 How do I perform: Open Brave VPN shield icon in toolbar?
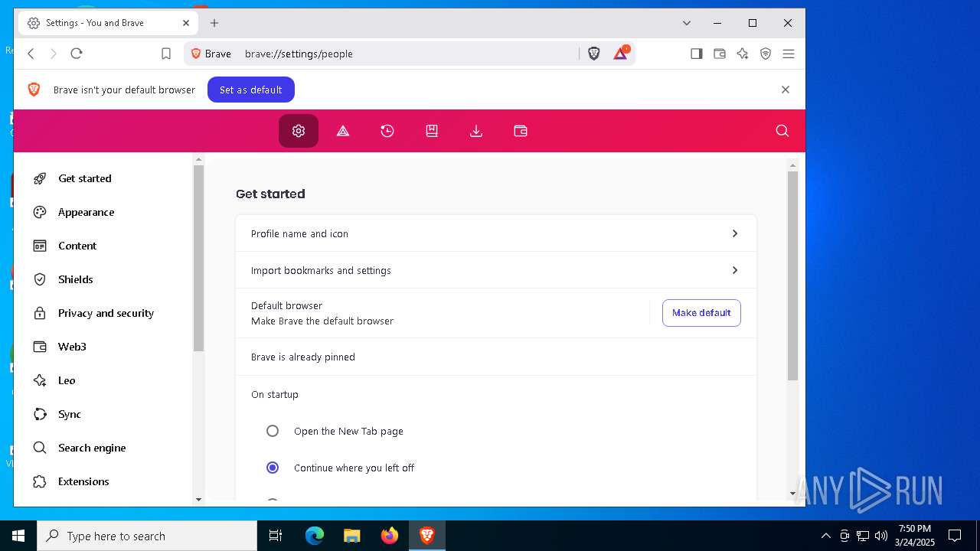[766, 54]
